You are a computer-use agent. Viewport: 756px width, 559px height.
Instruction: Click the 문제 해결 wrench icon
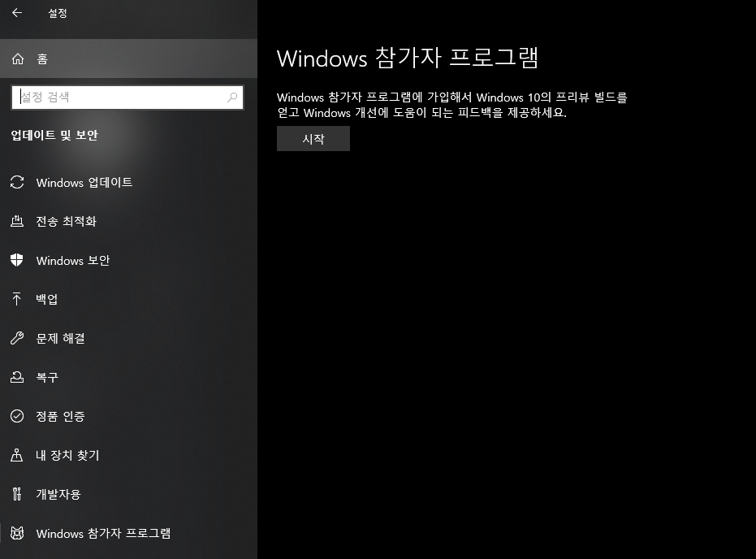17,338
